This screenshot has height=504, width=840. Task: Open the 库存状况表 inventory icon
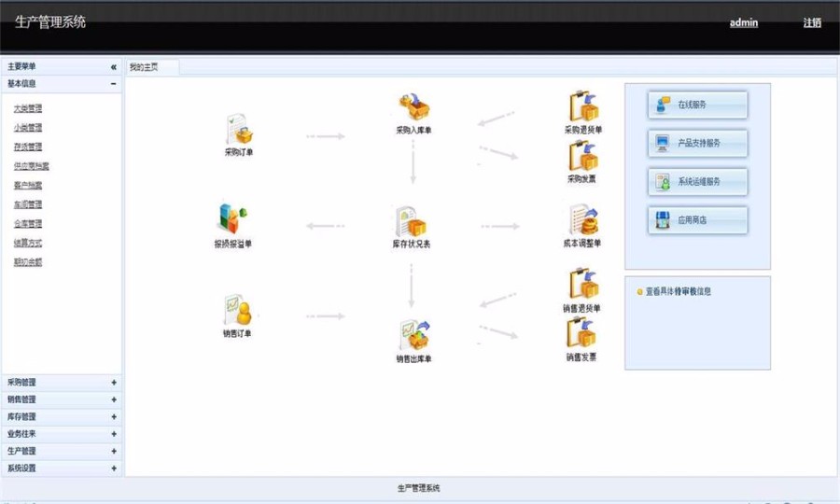(x=411, y=221)
